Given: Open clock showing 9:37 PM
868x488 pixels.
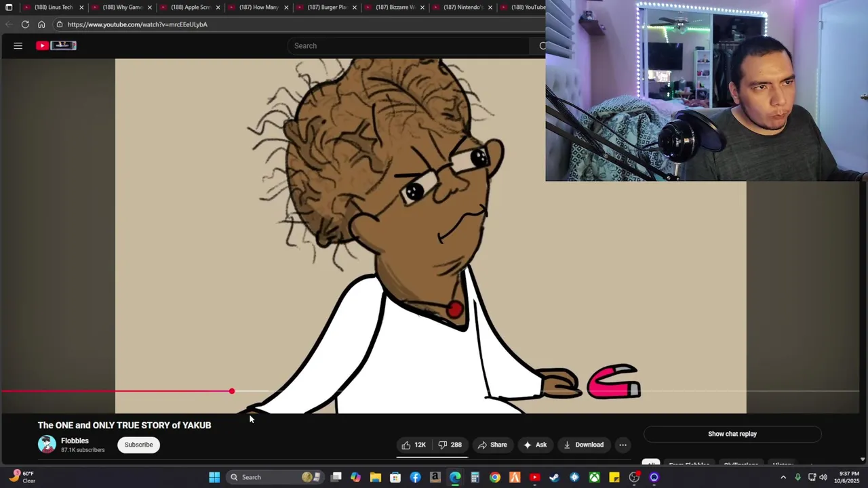Looking at the screenshot, I should pyautogui.click(x=849, y=477).
